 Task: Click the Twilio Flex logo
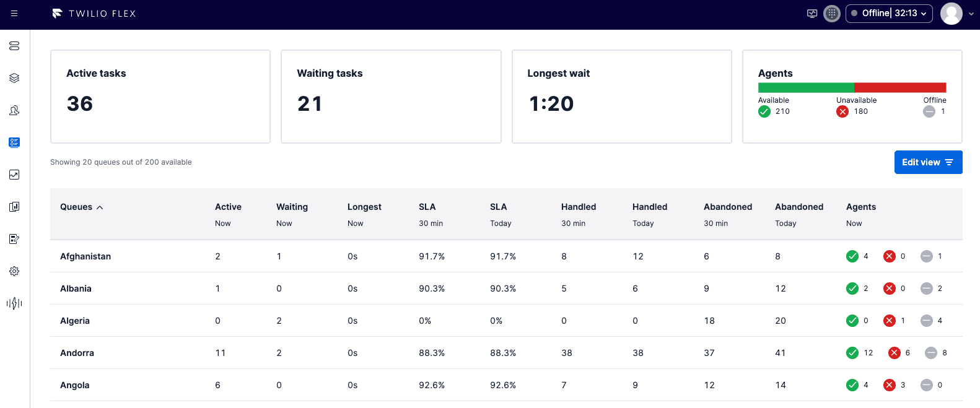pos(94,13)
